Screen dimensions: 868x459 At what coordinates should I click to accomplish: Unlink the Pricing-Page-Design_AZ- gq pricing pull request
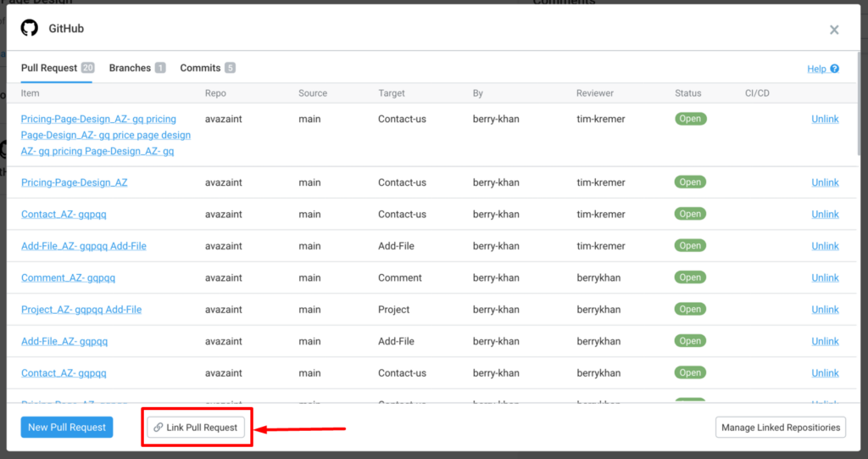click(825, 119)
